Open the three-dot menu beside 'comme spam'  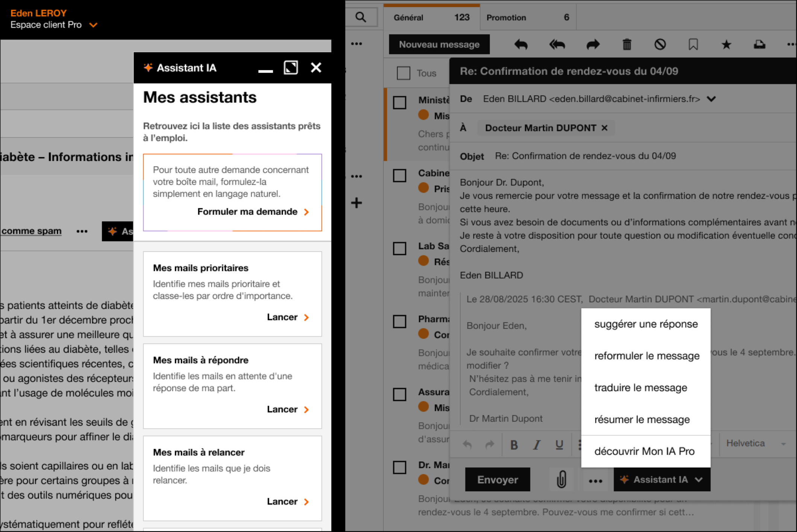82,231
